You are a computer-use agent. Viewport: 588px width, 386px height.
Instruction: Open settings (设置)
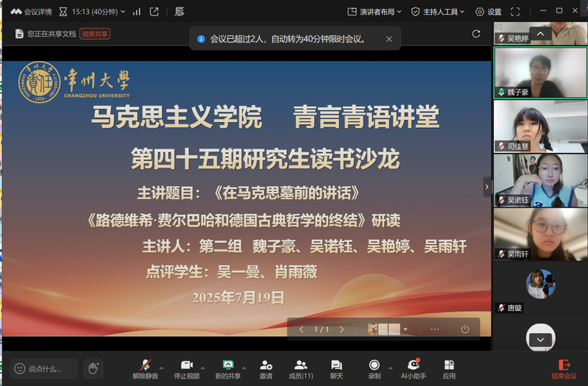pos(488,12)
